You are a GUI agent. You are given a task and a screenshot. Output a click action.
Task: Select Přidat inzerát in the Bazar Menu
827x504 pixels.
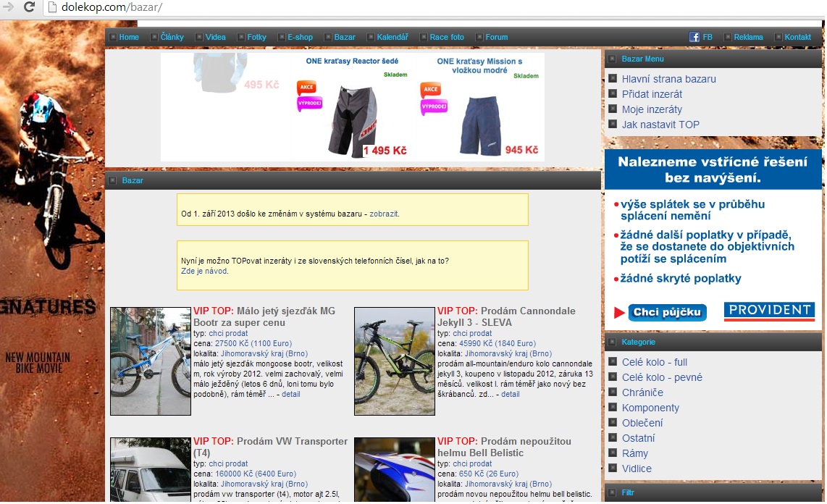pos(652,94)
